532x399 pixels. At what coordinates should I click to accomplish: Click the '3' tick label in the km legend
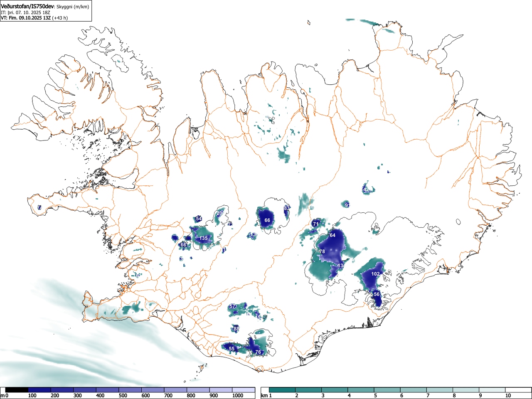(323, 396)
